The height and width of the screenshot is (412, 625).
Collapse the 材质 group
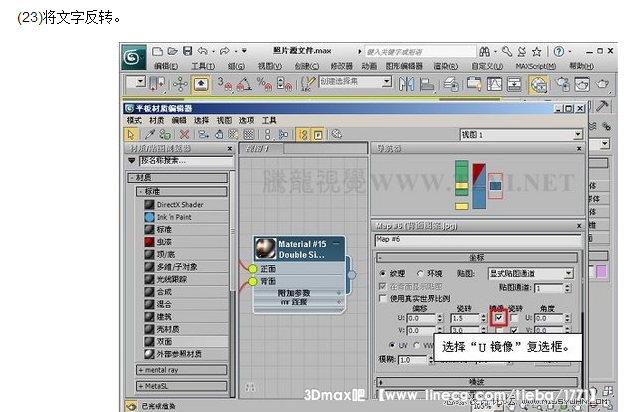point(178,178)
